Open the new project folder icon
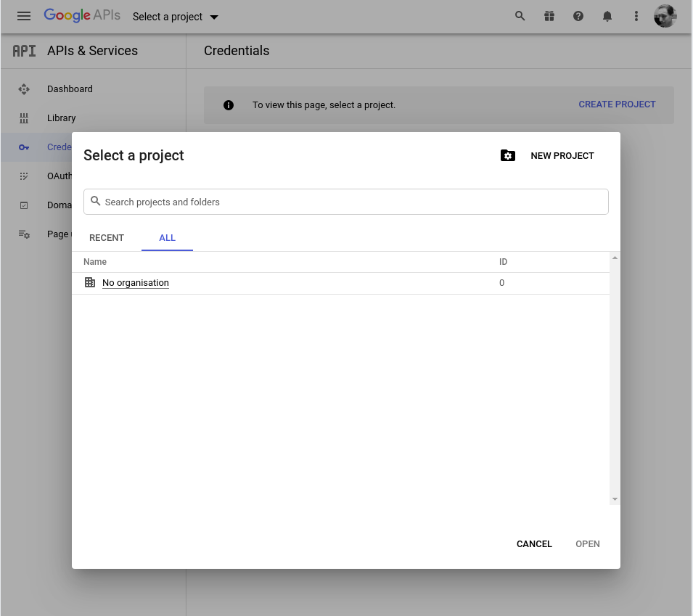The width and height of the screenshot is (693, 616). coord(508,155)
